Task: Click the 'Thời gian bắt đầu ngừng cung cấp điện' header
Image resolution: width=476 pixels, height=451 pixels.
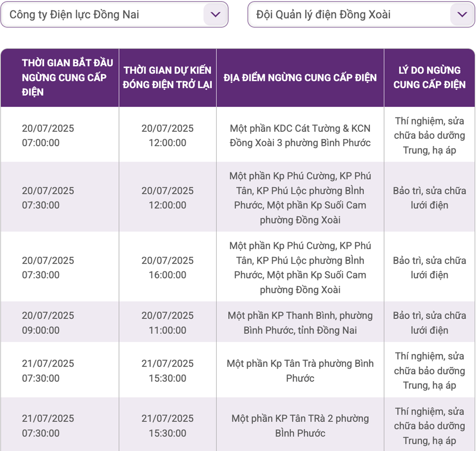Action: [60, 78]
